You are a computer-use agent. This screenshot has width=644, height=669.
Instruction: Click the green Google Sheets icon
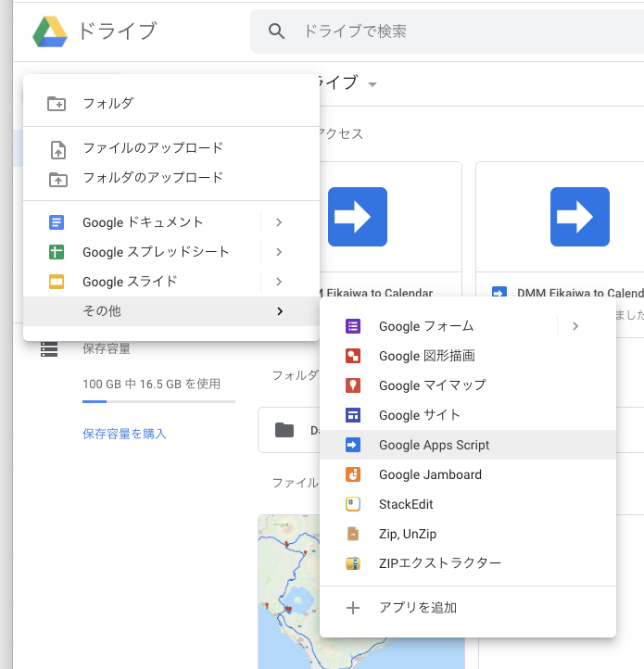[57, 252]
